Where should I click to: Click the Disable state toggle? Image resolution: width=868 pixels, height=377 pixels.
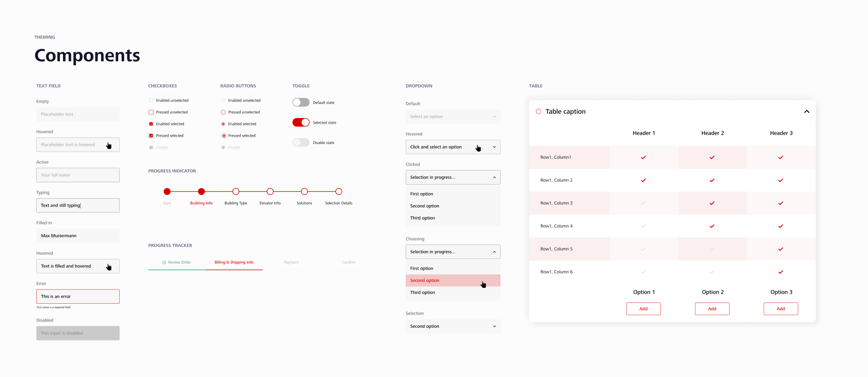pos(301,142)
